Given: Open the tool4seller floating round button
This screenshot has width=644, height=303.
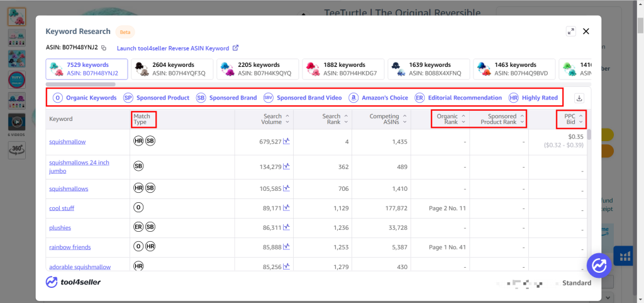Looking at the screenshot, I should (x=599, y=266).
